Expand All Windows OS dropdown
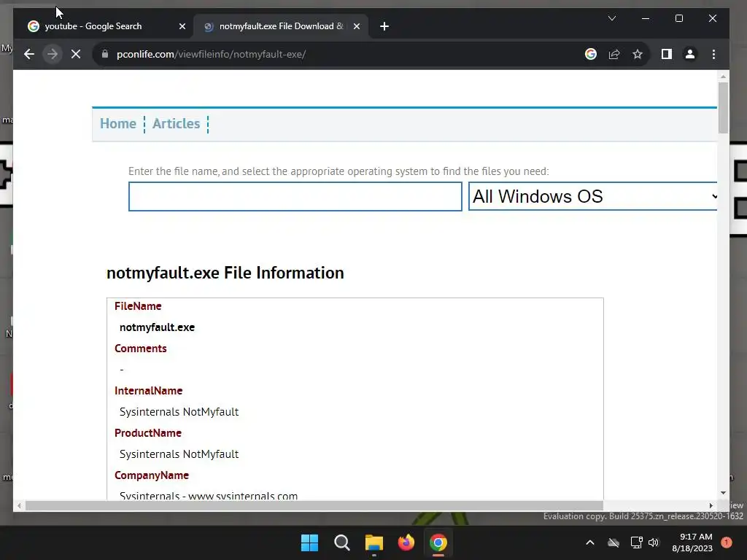 [x=593, y=196]
